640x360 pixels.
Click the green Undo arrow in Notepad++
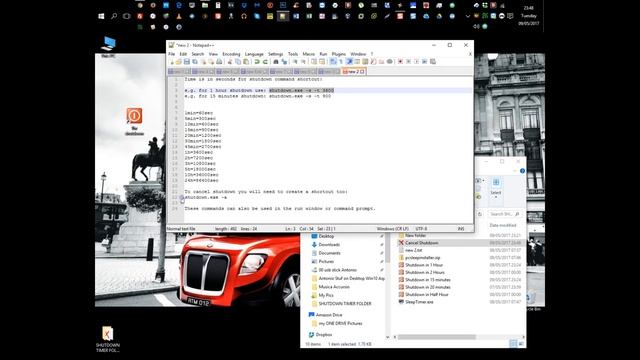257,62
